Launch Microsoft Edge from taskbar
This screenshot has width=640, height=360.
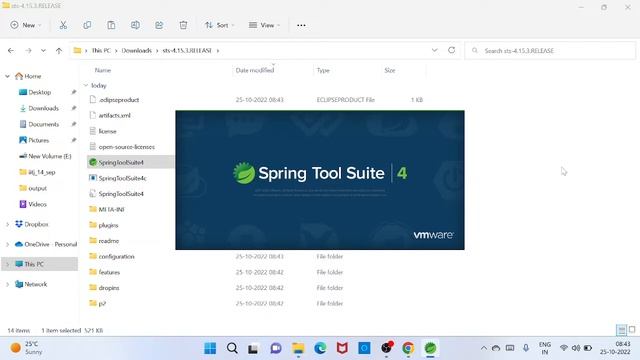pos(320,348)
